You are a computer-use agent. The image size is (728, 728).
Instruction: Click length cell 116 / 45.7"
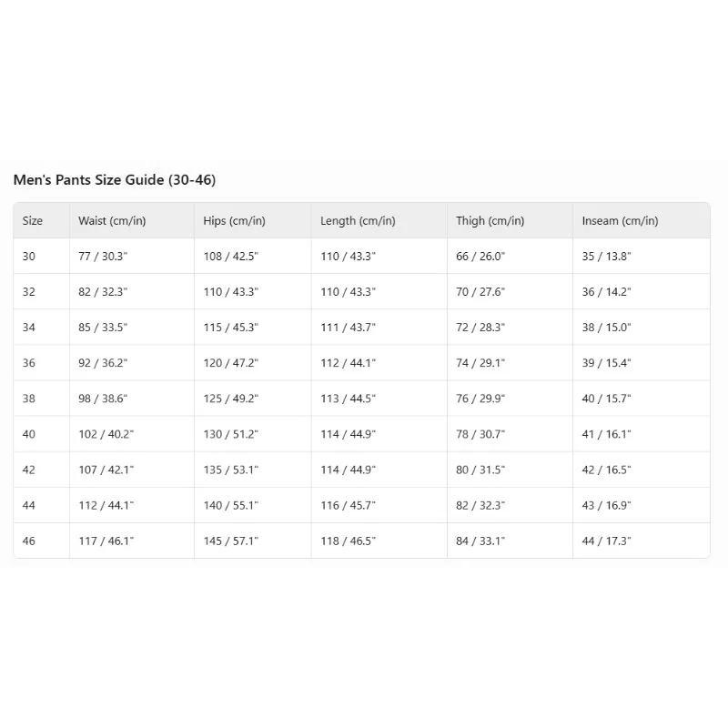[x=349, y=505]
